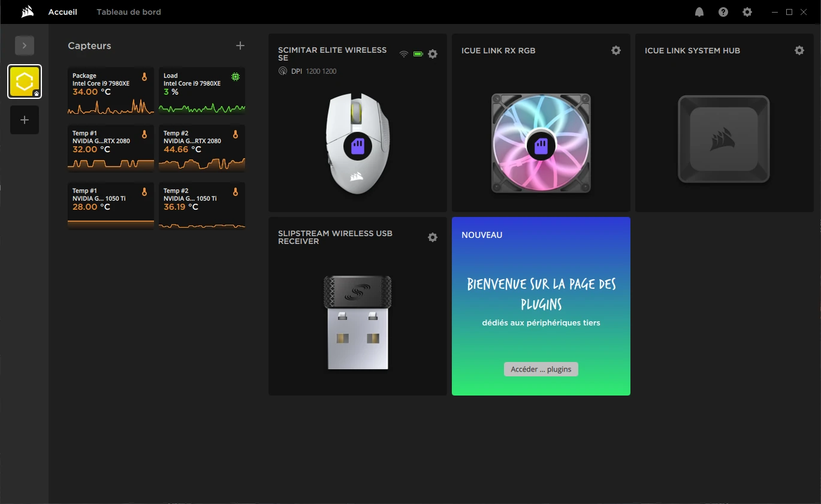The height and width of the screenshot is (504, 821).
Task: Click the Scimitar wireless signal icon
Action: (x=404, y=54)
